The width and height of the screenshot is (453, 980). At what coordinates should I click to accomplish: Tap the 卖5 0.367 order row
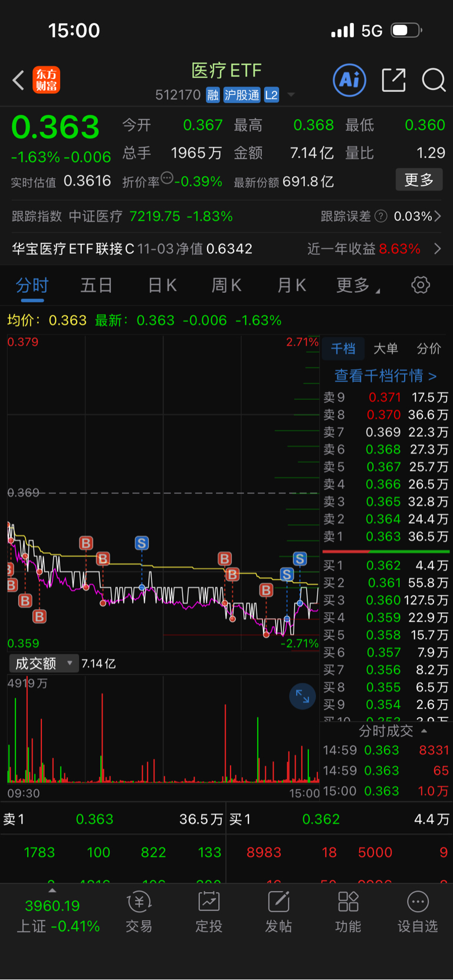386,467
